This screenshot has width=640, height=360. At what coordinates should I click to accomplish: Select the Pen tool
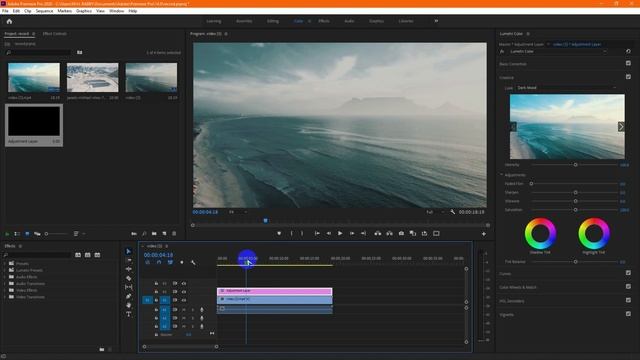pyautogui.click(x=129, y=296)
